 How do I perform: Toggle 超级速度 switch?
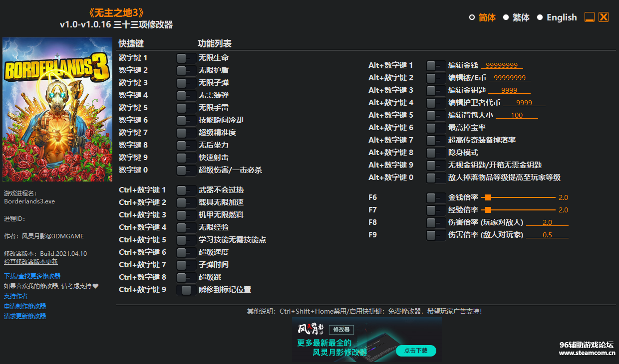pyautogui.click(x=186, y=252)
